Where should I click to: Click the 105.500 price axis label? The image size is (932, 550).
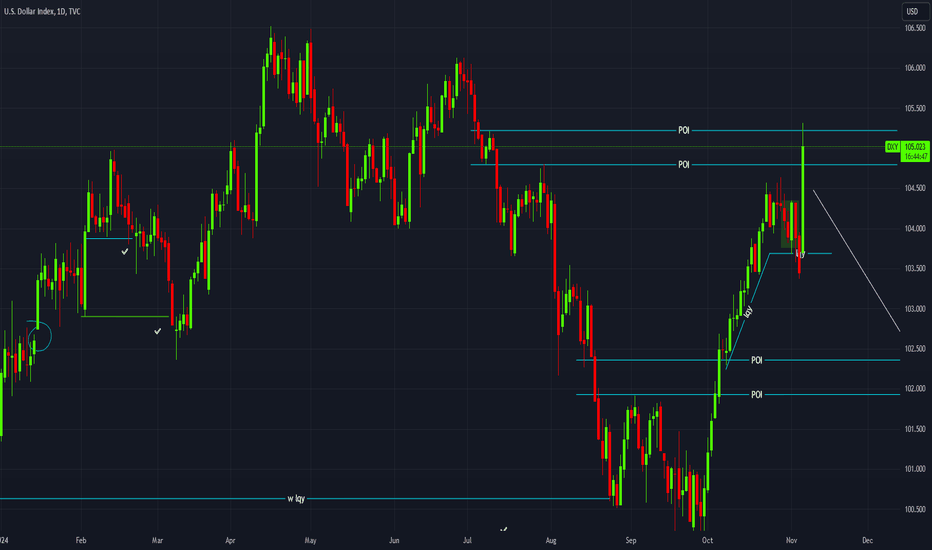915,108
